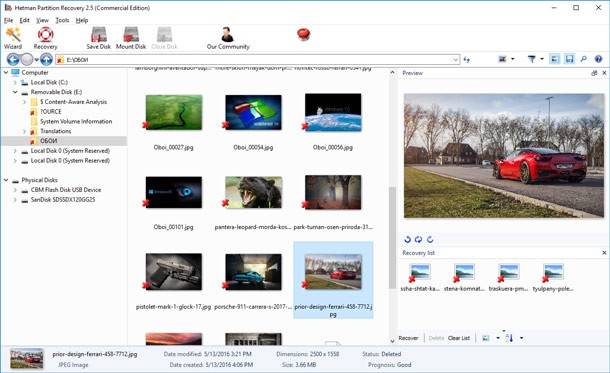
Task: Collapse the Computer tree node
Action: pos(6,72)
